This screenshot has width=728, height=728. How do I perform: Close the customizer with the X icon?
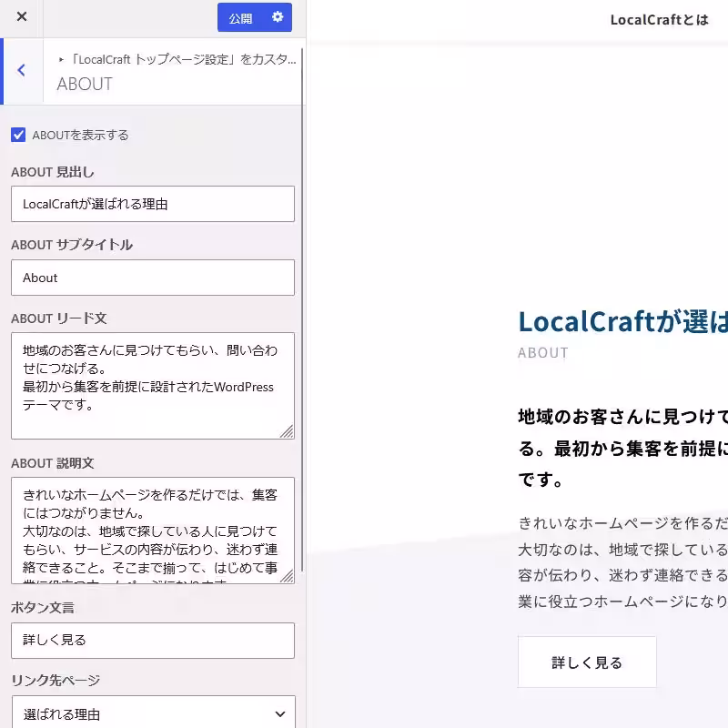[21, 17]
